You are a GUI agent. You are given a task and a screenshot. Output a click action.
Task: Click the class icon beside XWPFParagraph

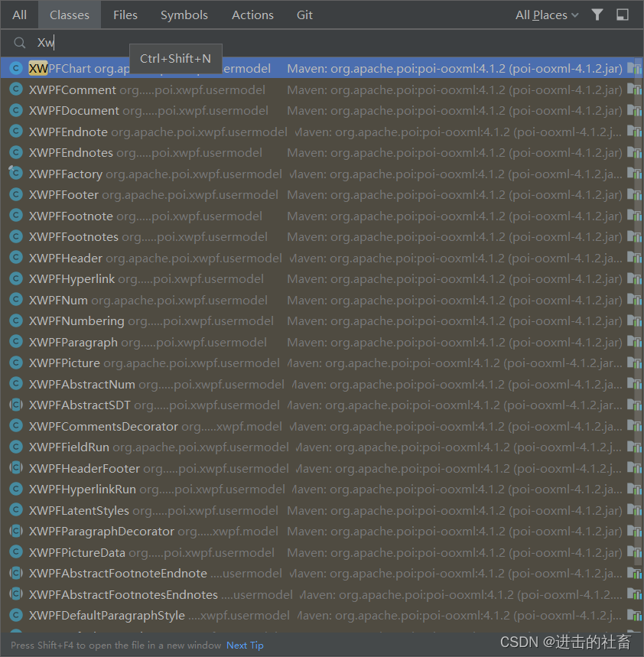16,341
